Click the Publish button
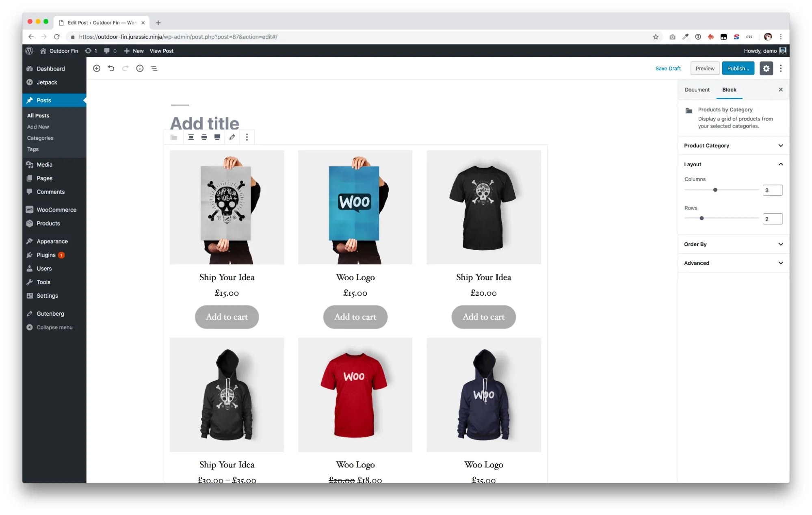This screenshot has width=812, height=515. click(x=738, y=68)
